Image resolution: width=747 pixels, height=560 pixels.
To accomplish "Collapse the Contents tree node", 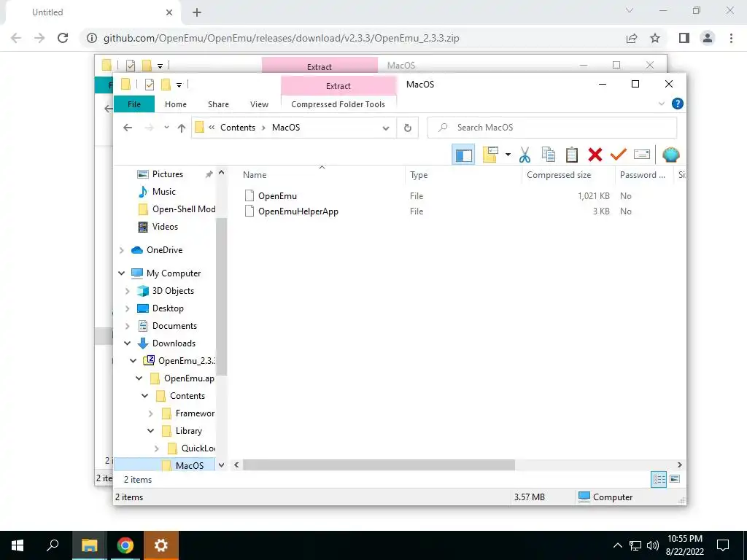I will [x=145, y=396].
